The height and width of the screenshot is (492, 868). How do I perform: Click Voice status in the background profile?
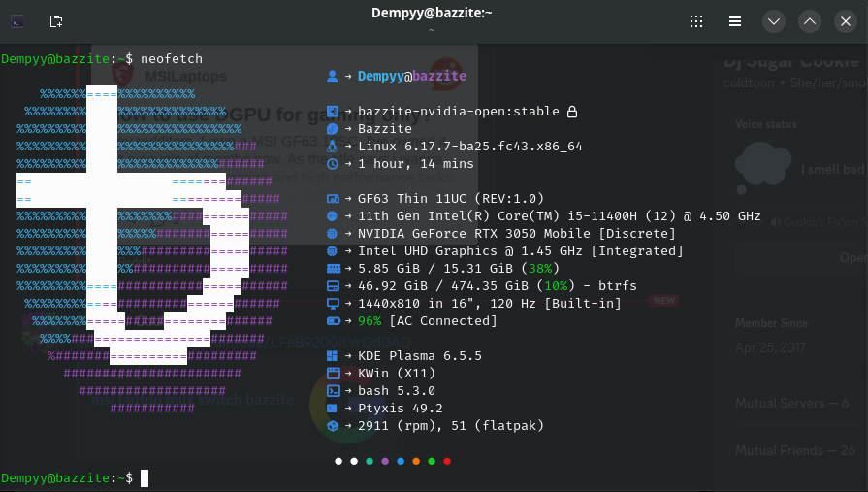(765, 124)
